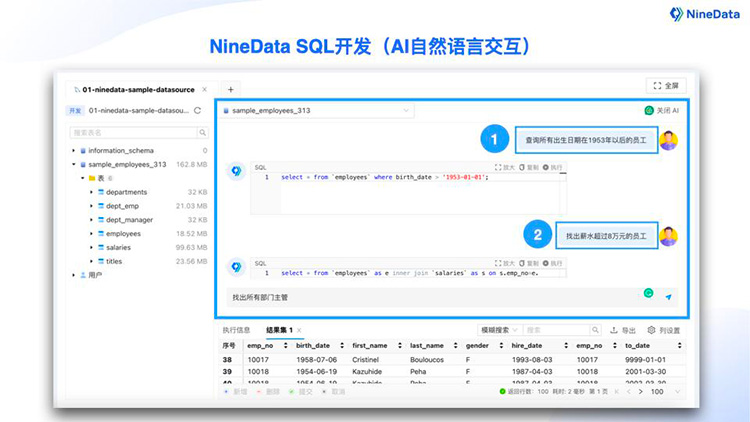Open the employees table in the tree
This screenshot has height=422, width=750.
123,234
